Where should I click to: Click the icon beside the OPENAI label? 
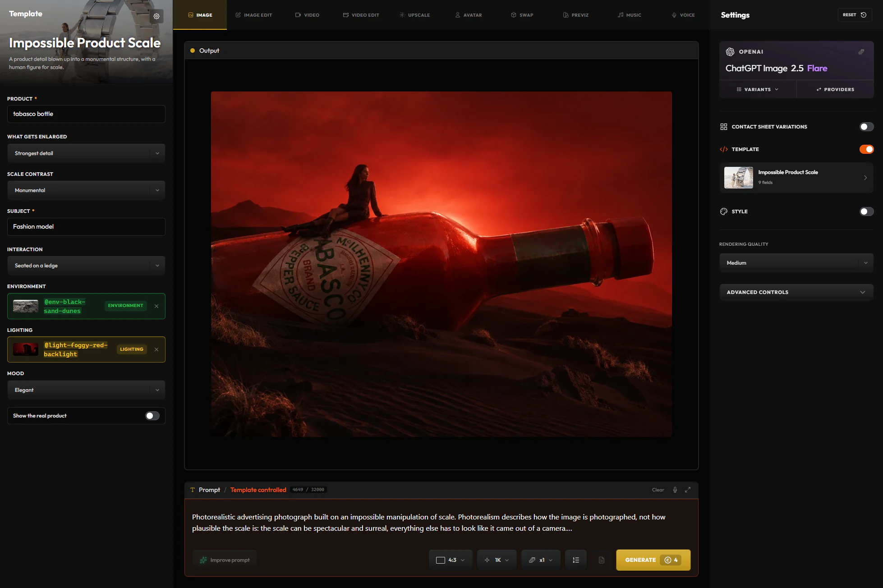point(861,52)
